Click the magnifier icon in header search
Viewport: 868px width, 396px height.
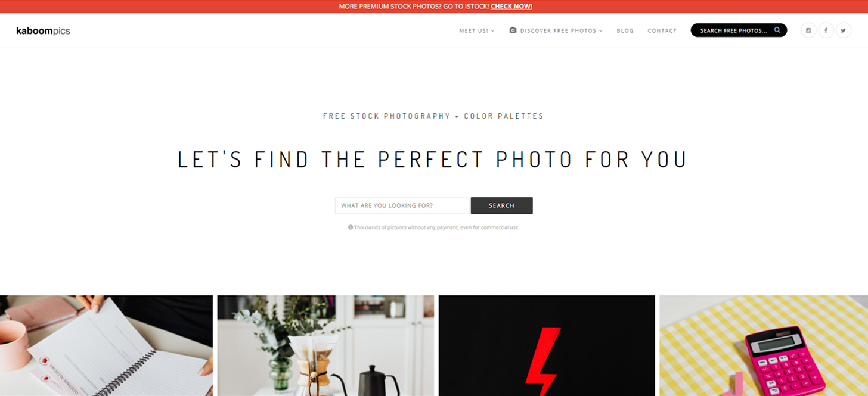[777, 30]
